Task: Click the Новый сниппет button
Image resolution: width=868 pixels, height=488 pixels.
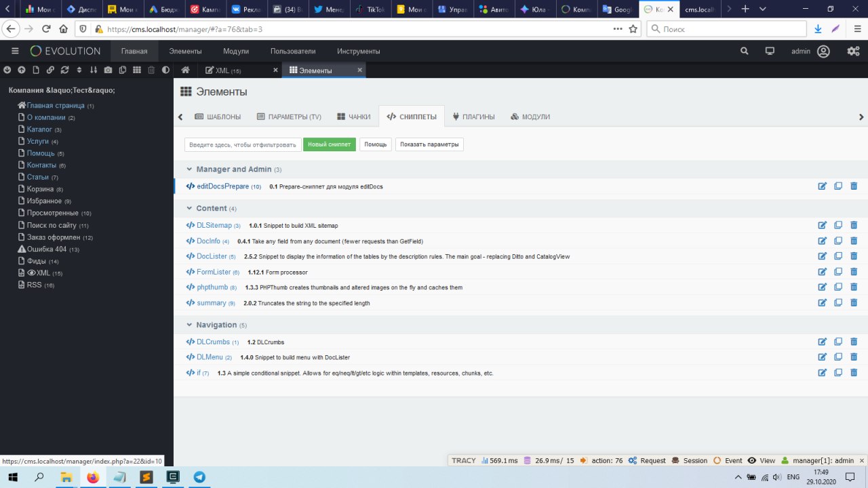Action: tap(330, 144)
